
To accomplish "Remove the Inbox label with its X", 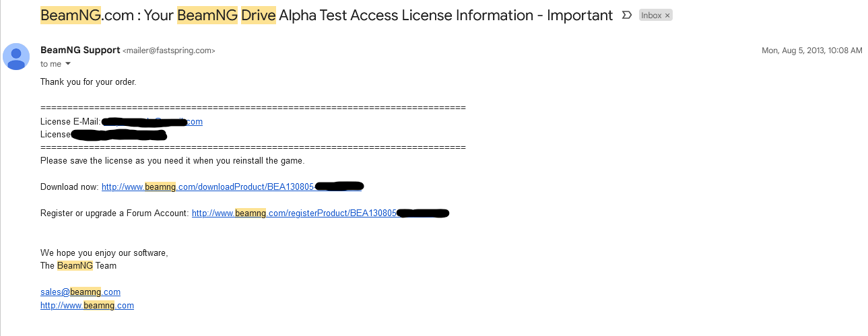I will [x=667, y=15].
